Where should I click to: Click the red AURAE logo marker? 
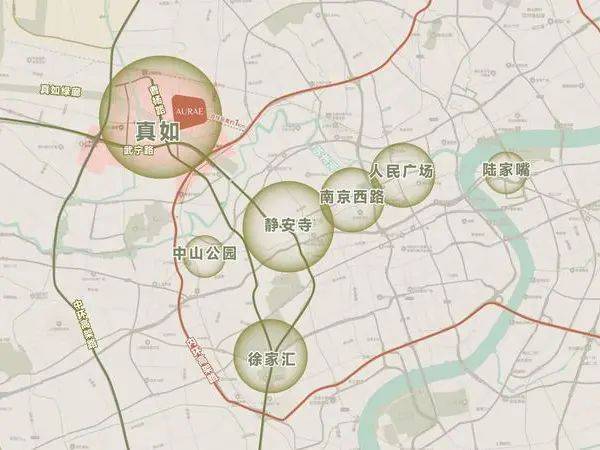click(190, 111)
